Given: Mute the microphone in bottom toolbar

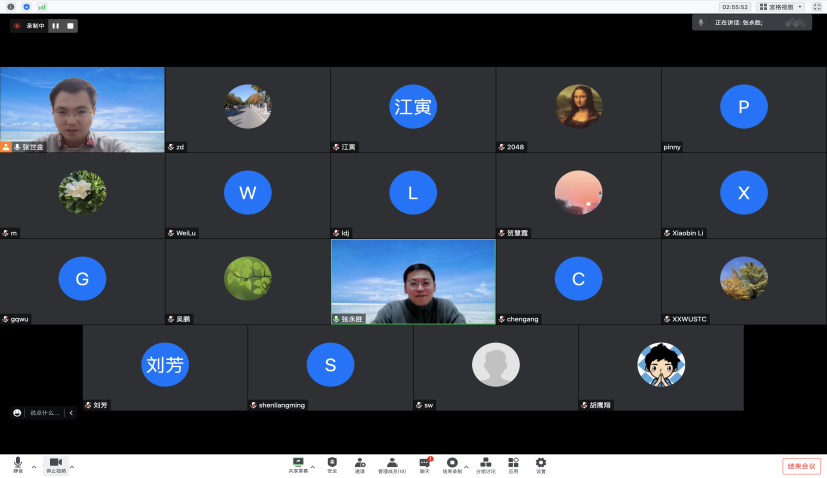Looking at the screenshot, I should pyautogui.click(x=18, y=464).
